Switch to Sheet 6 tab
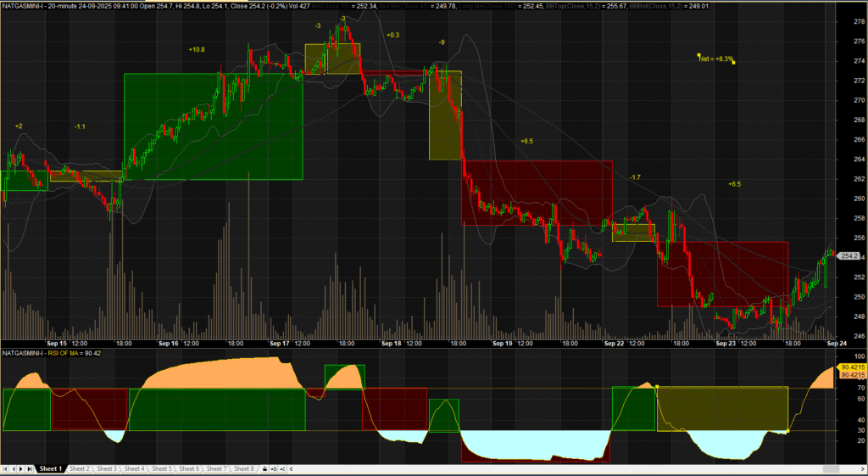Image resolution: width=868 pixels, height=476 pixels. point(189,469)
